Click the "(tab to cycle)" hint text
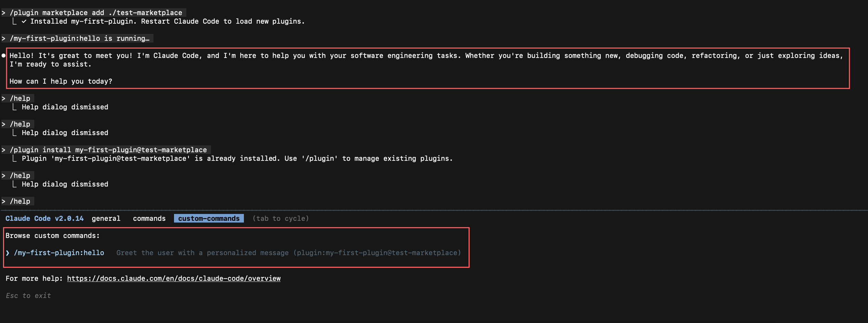 [281, 218]
